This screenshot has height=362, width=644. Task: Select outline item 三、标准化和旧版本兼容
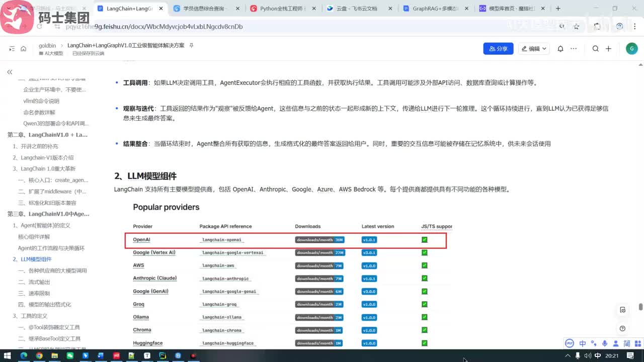tap(47, 203)
